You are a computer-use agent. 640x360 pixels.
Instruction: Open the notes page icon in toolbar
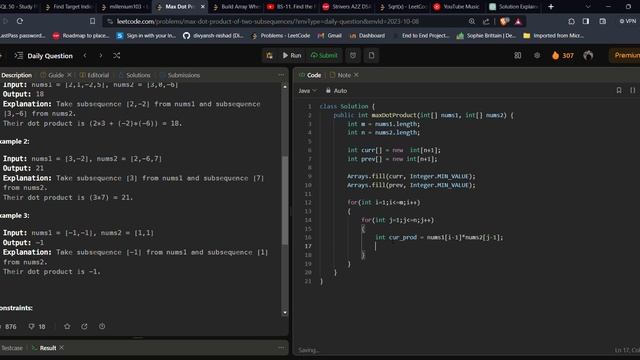[x=371, y=56]
